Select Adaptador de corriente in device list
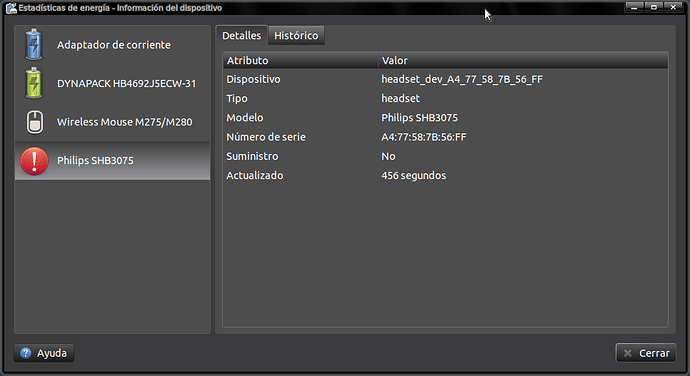 click(112, 44)
